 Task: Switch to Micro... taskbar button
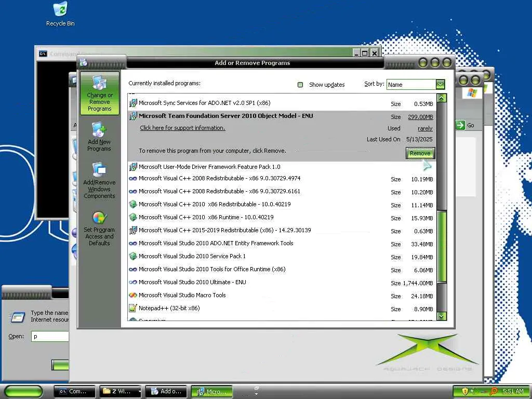pyautogui.click(x=212, y=392)
